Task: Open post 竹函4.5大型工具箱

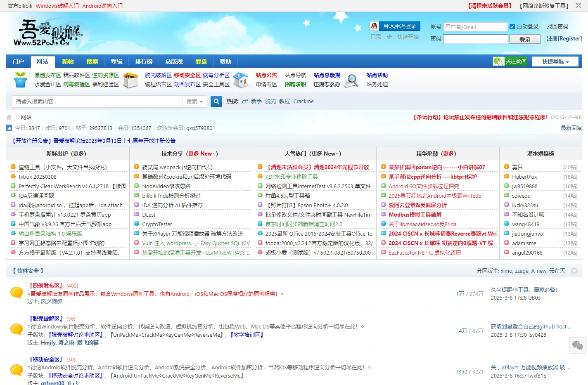Action: [287, 196]
